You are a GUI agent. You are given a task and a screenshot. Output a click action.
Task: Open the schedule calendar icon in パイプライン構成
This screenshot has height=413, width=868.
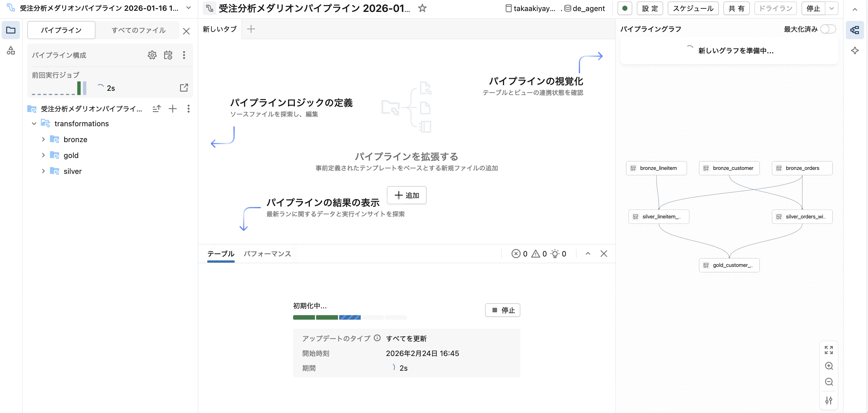point(168,55)
